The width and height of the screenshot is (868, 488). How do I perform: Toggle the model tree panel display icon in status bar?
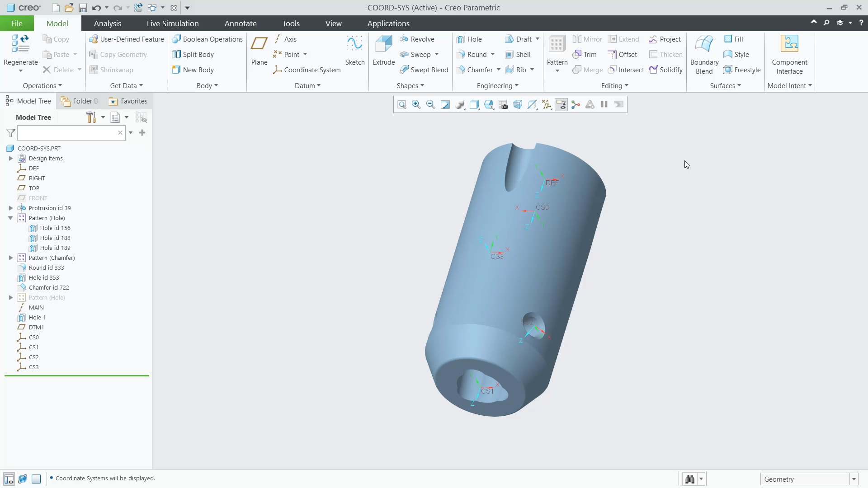[9, 479]
